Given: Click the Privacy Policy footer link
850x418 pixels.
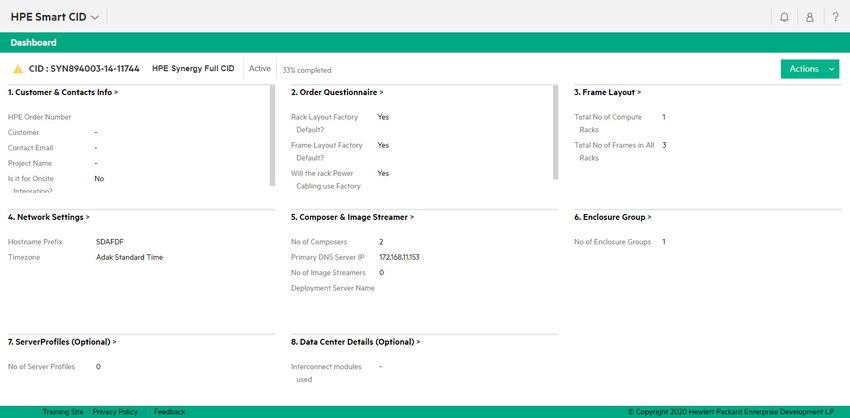Looking at the screenshot, I should tap(115, 412).
